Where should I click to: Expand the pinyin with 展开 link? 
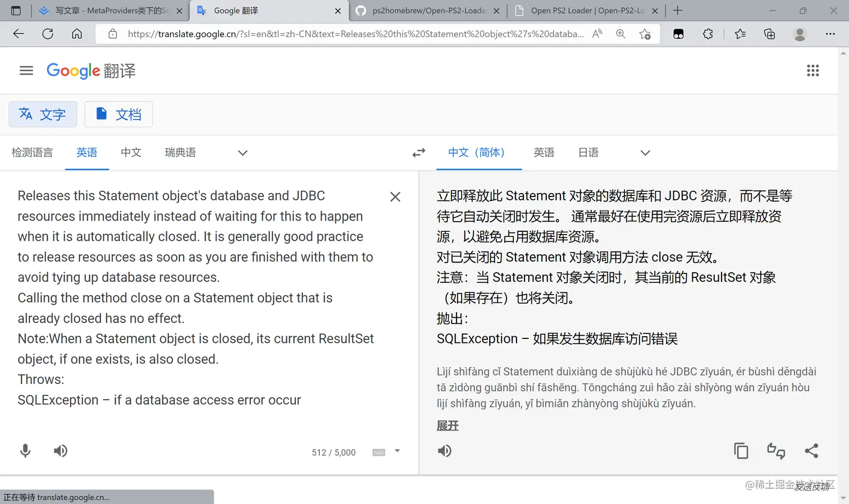click(448, 426)
